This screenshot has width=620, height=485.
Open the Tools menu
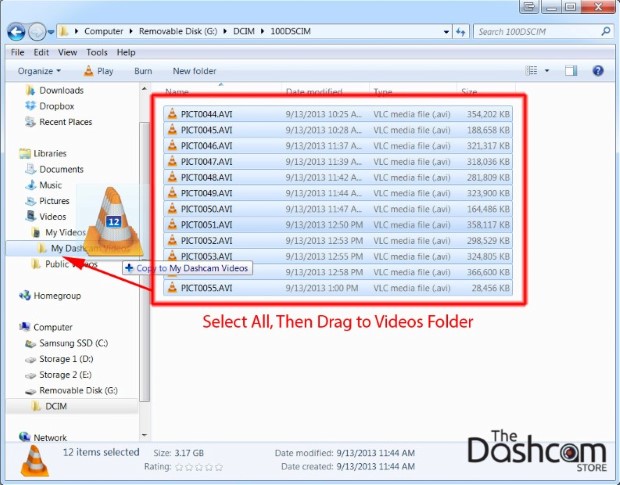tap(96, 52)
